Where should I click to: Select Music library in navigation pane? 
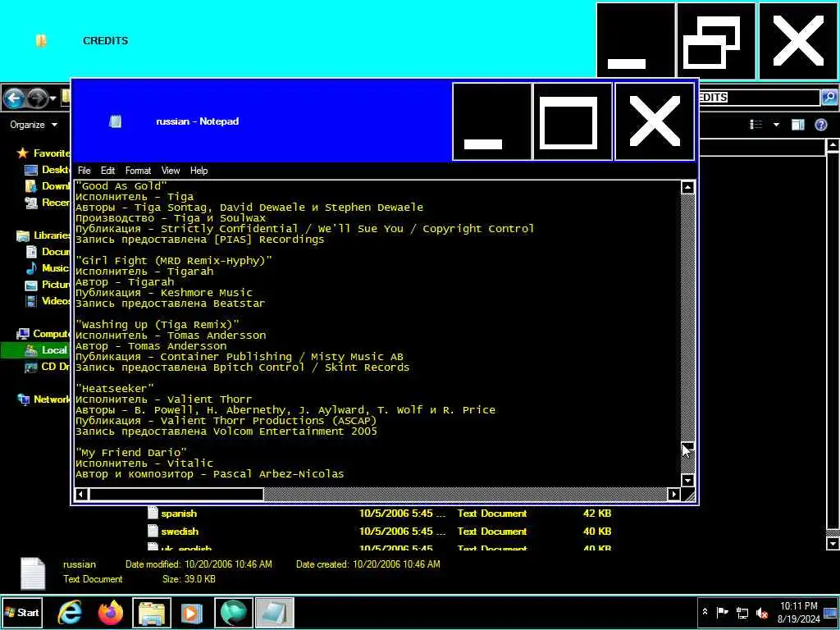pyautogui.click(x=48, y=268)
